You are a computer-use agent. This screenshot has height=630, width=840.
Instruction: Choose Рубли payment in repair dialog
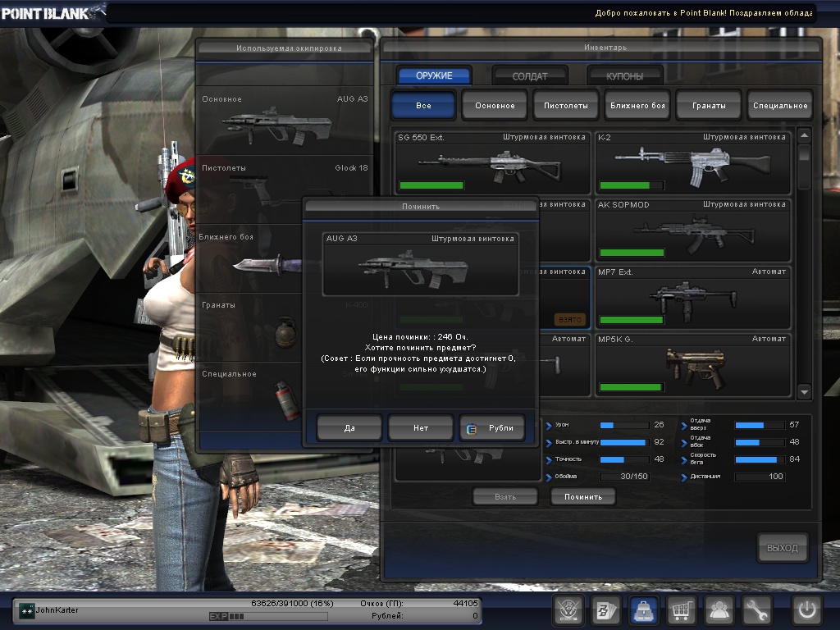(492, 427)
